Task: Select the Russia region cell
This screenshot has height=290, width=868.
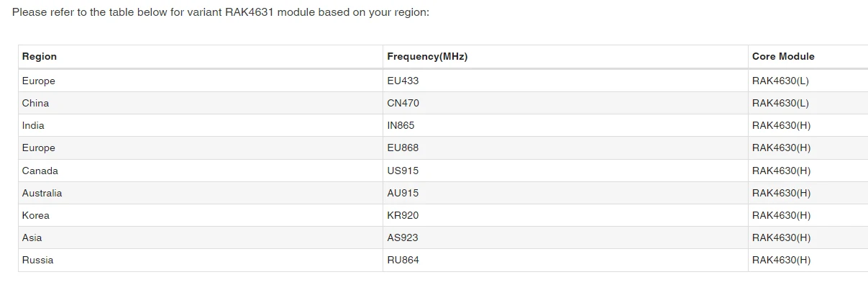Action: tap(37, 260)
